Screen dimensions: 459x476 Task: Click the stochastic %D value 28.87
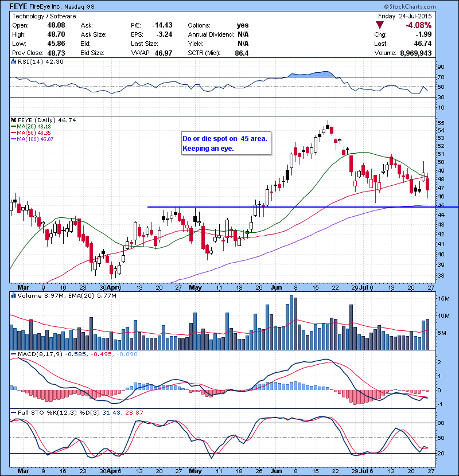pos(134,413)
